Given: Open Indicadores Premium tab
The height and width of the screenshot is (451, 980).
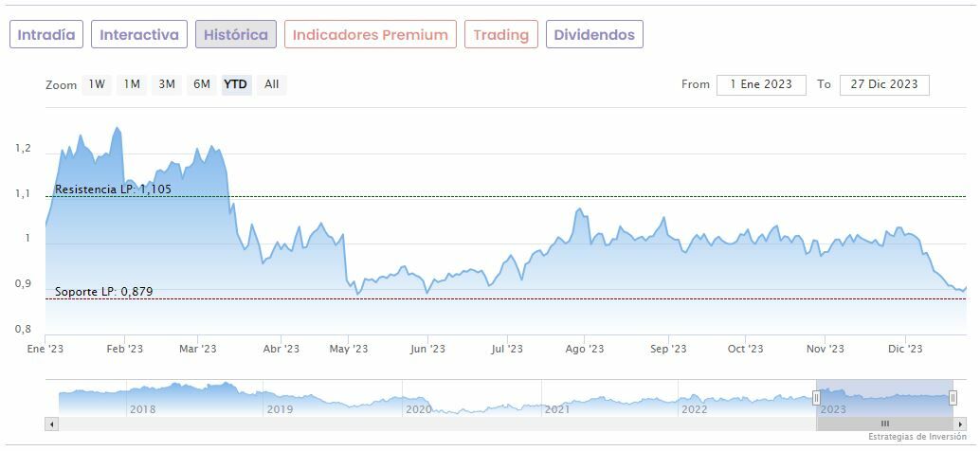Looking at the screenshot, I should tap(370, 35).
